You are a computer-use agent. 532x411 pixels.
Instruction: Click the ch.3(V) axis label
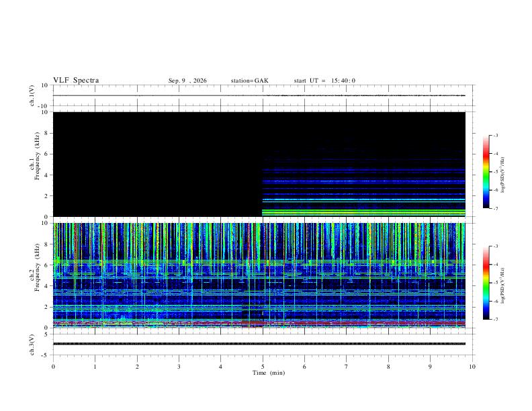tap(32, 345)
